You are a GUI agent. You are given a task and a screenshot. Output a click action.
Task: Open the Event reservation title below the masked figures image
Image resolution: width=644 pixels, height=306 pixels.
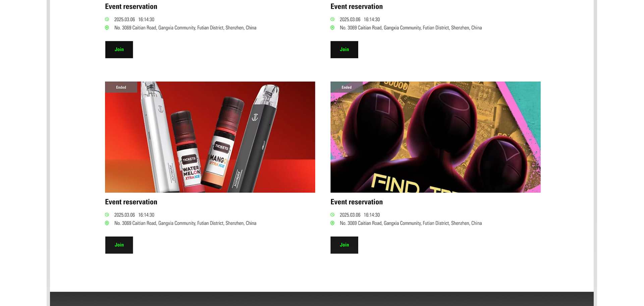357,202
